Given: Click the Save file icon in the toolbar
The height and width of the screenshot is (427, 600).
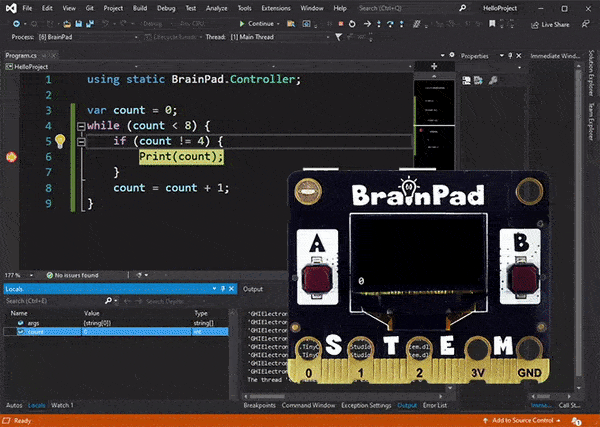Looking at the screenshot, I should [x=79, y=24].
